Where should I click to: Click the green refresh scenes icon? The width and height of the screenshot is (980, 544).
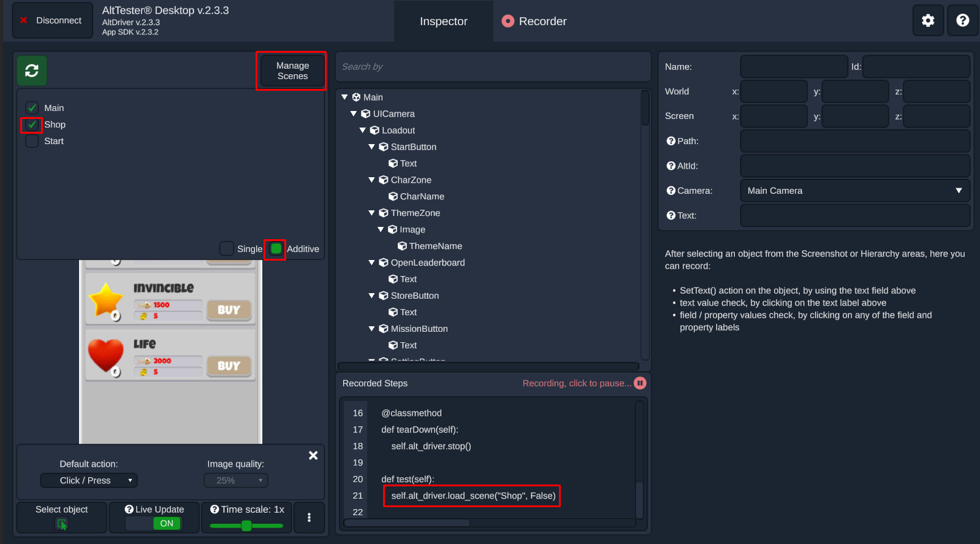(32, 71)
